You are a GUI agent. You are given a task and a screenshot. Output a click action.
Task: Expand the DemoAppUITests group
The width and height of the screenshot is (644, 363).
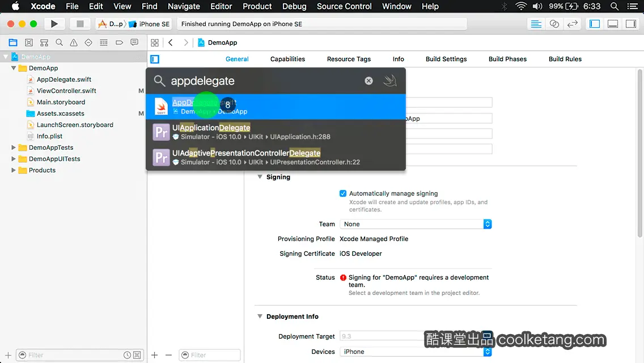(x=14, y=159)
